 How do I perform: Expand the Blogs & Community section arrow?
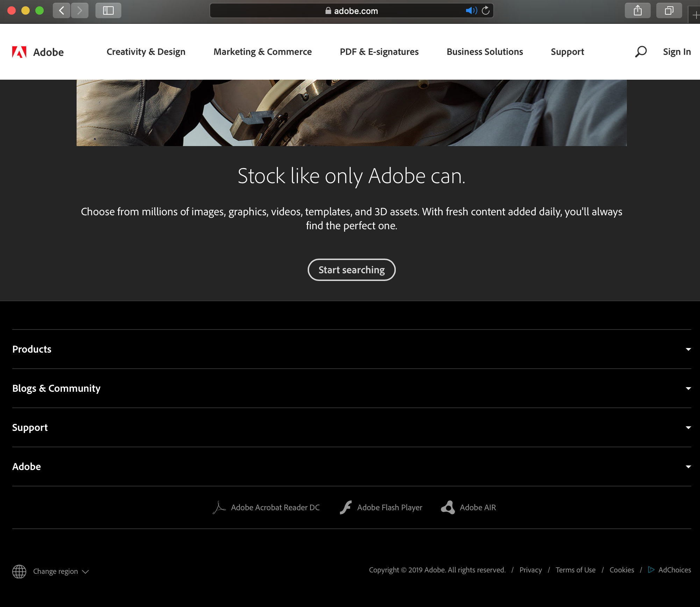688,388
